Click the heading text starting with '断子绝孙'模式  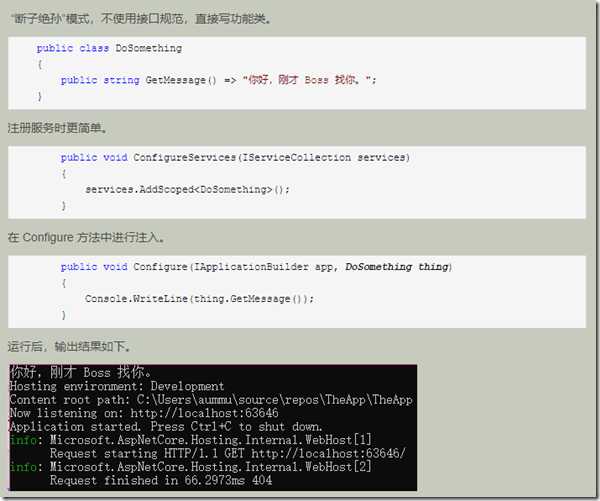(x=140, y=19)
